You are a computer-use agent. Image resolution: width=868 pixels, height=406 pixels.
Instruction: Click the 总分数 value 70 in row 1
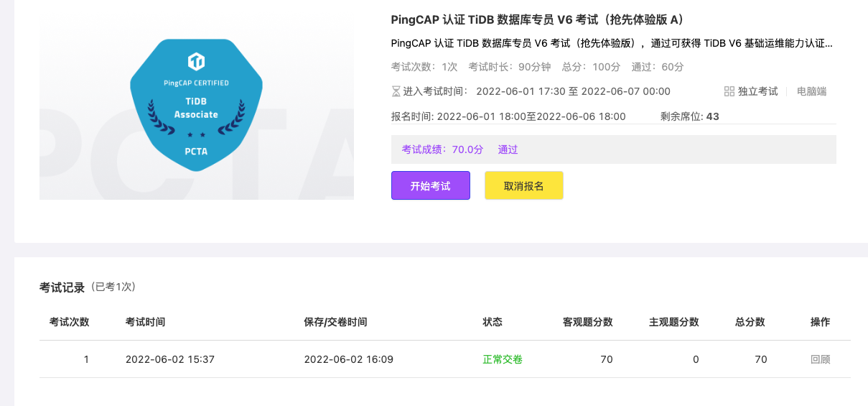761,359
